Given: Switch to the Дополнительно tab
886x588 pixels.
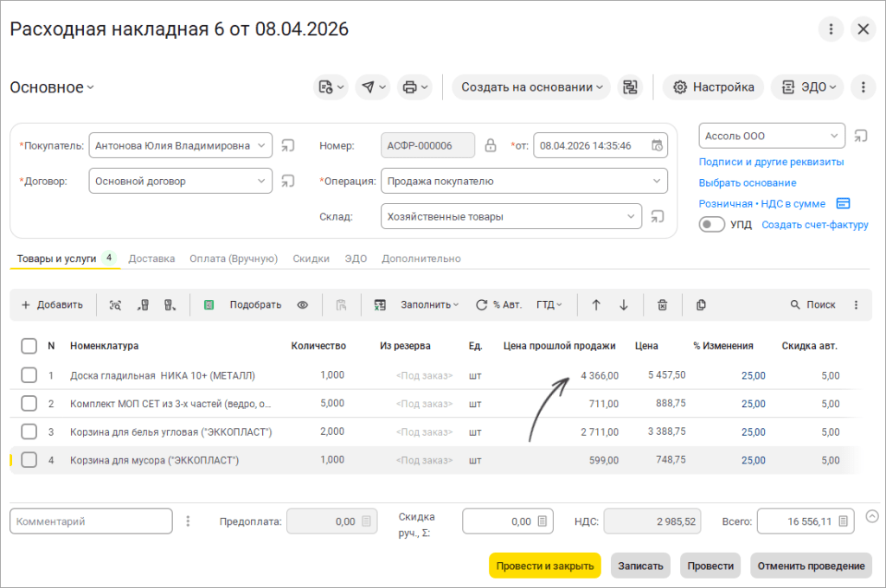Looking at the screenshot, I should (421, 259).
